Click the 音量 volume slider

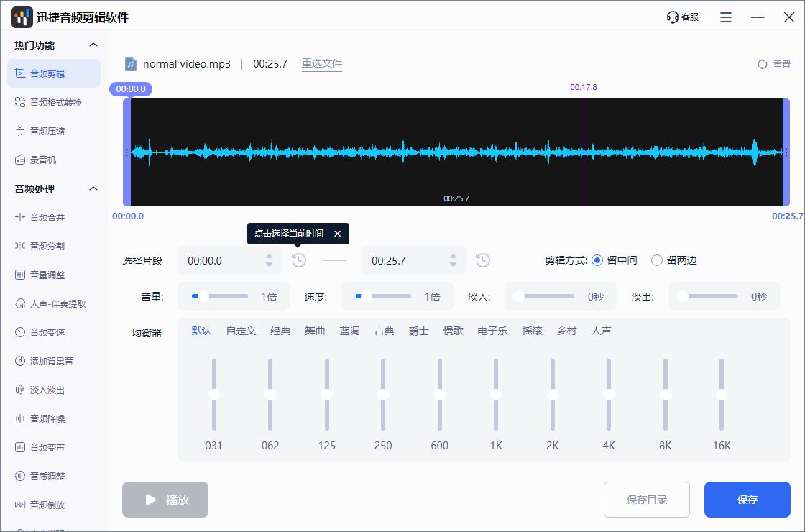220,296
